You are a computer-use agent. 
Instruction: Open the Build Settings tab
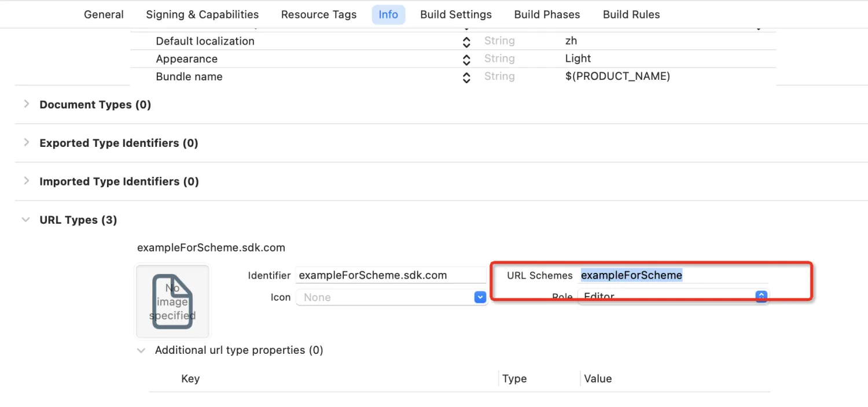pos(456,14)
